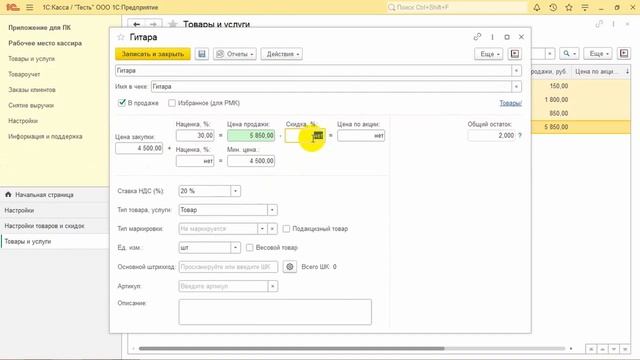Copy link to Гитара card

(477, 37)
